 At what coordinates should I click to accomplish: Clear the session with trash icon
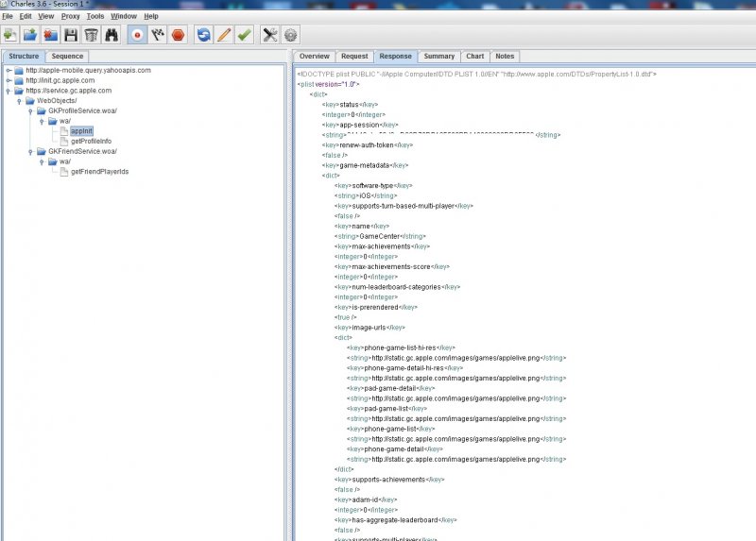pos(91,35)
